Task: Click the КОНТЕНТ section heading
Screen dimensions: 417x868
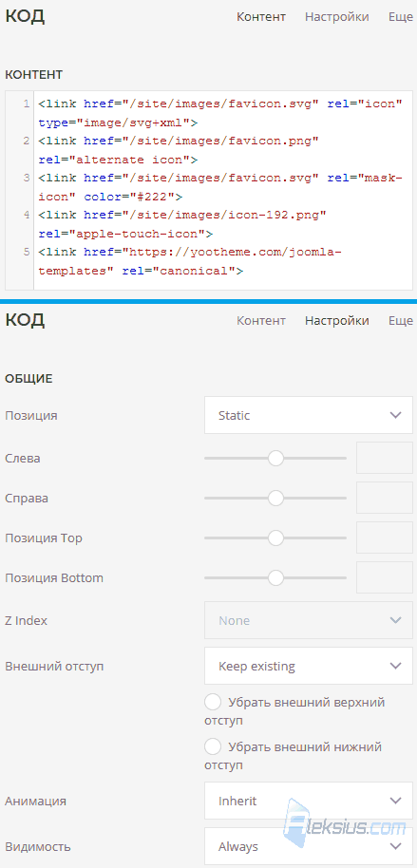Action: click(34, 74)
